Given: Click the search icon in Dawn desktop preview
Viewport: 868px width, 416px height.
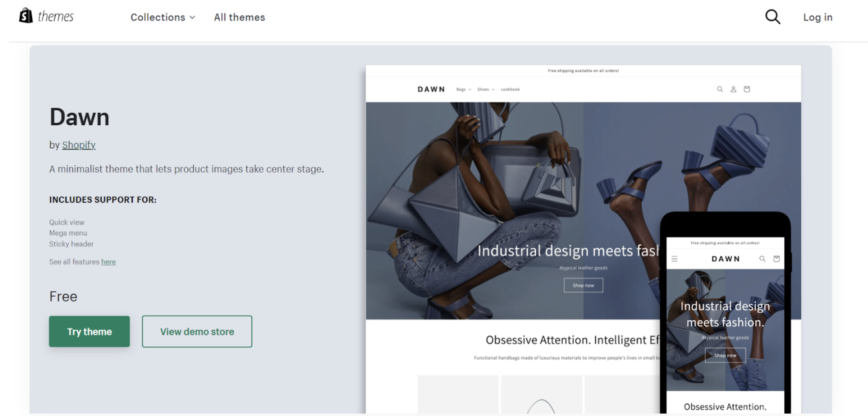Looking at the screenshot, I should (x=720, y=89).
